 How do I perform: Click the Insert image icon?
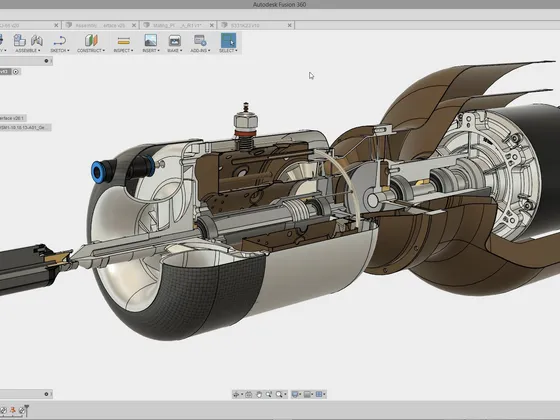coord(150,40)
